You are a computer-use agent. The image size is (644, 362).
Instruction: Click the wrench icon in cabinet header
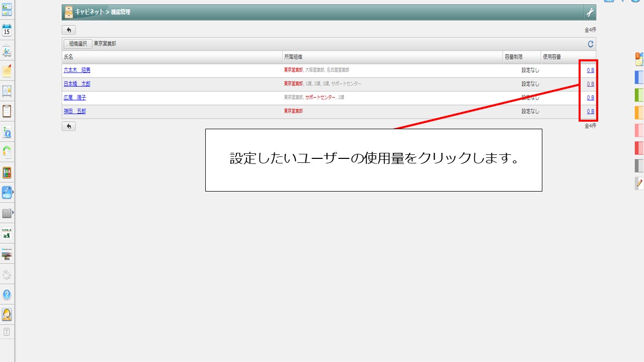tap(590, 12)
